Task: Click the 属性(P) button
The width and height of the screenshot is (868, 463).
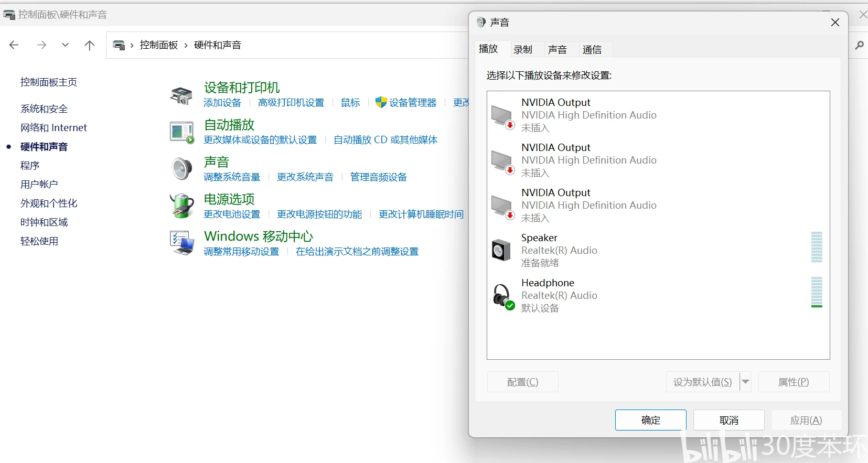Action: (794, 382)
